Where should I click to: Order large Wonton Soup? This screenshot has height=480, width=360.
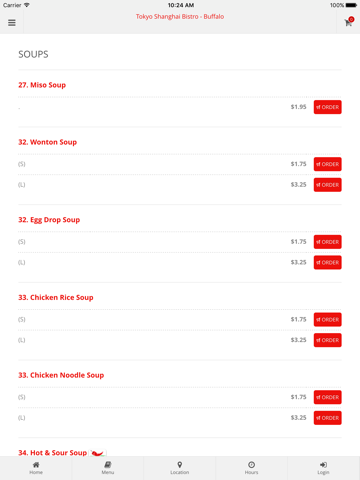point(327,185)
